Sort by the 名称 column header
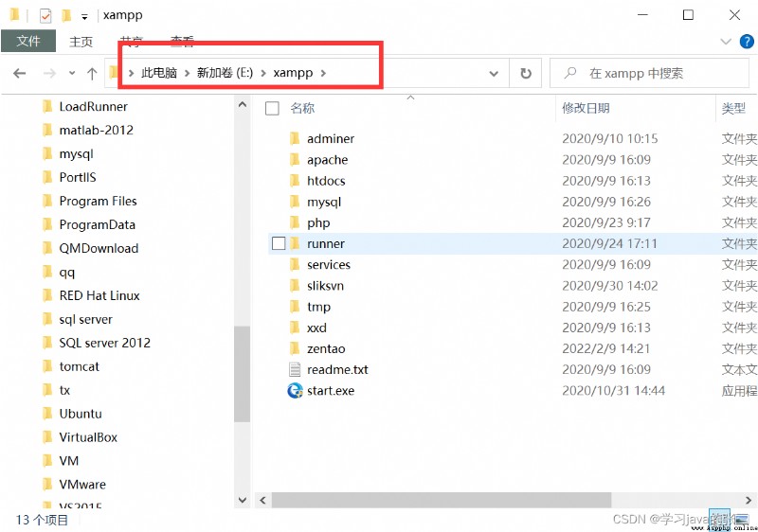 [x=302, y=108]
